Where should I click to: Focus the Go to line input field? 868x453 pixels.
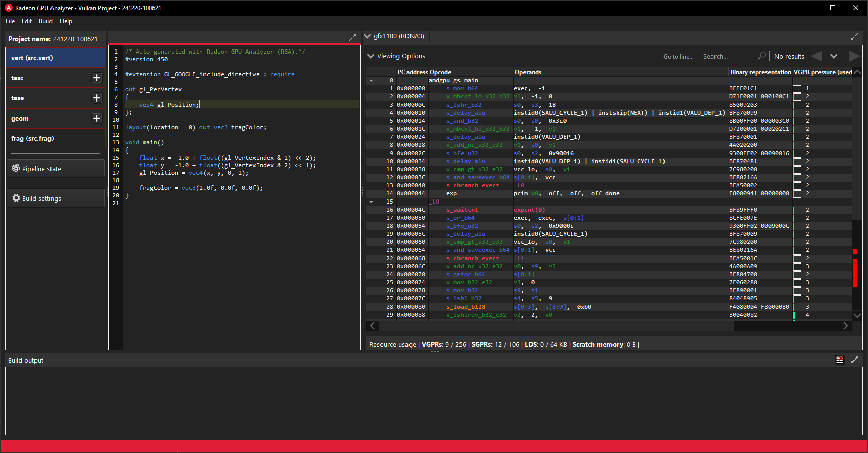coord(679,56)
